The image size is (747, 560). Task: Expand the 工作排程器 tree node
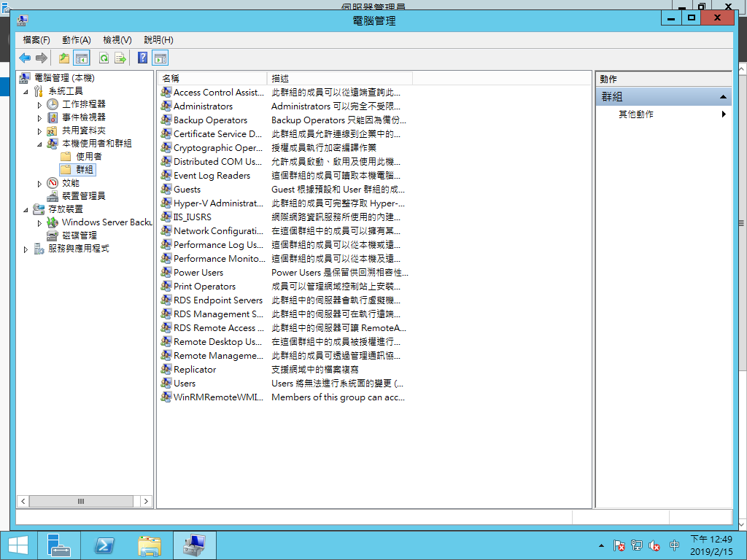point(39,104)
